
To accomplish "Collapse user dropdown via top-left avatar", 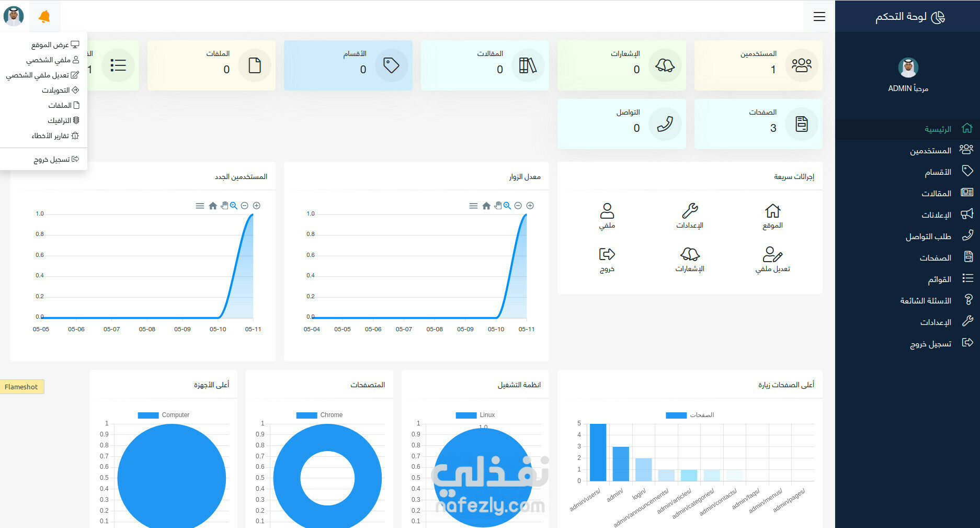I will point(14,16).
